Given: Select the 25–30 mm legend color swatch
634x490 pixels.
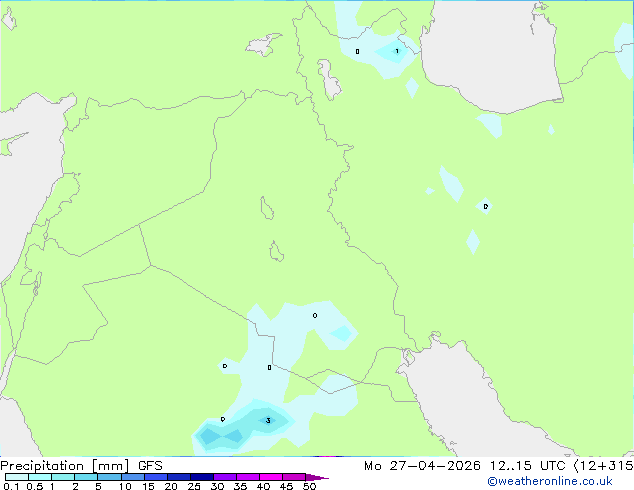Looking at the screenshot, I should point(201,477).
